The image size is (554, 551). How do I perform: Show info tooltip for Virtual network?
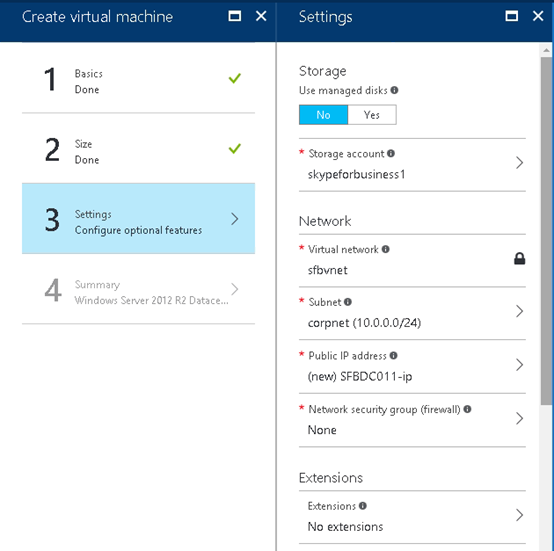pyautogui.click(x=385, y=249)
